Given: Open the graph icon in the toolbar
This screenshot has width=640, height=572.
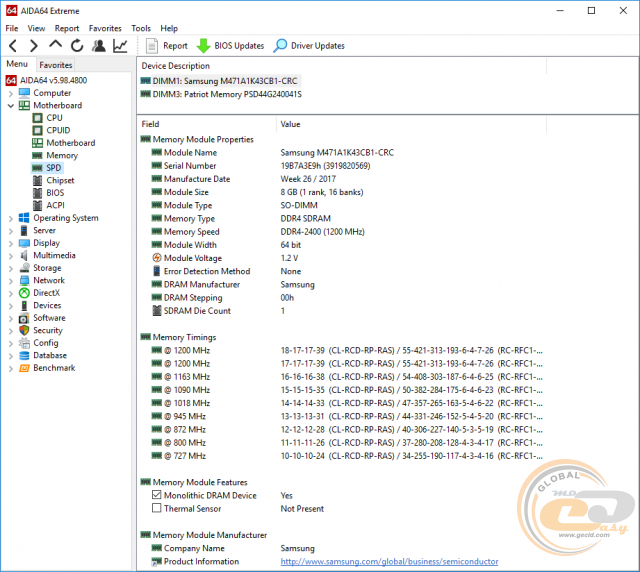Looking at the screenshot, I should [x=120, y=46].
